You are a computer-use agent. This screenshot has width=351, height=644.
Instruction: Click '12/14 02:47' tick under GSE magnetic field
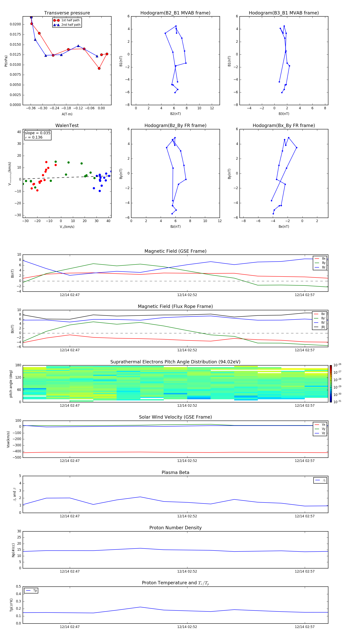[x=70, y=295]
